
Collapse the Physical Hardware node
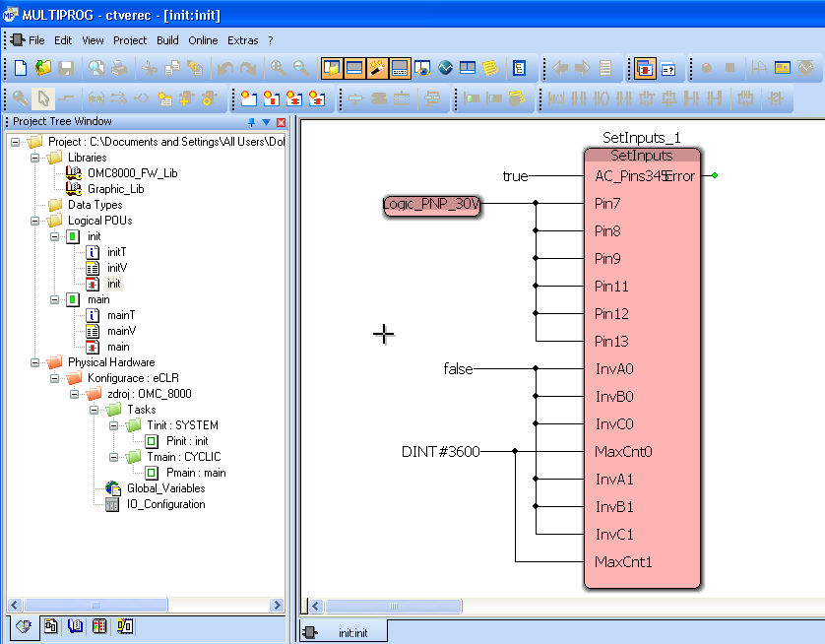click(34, 362)
